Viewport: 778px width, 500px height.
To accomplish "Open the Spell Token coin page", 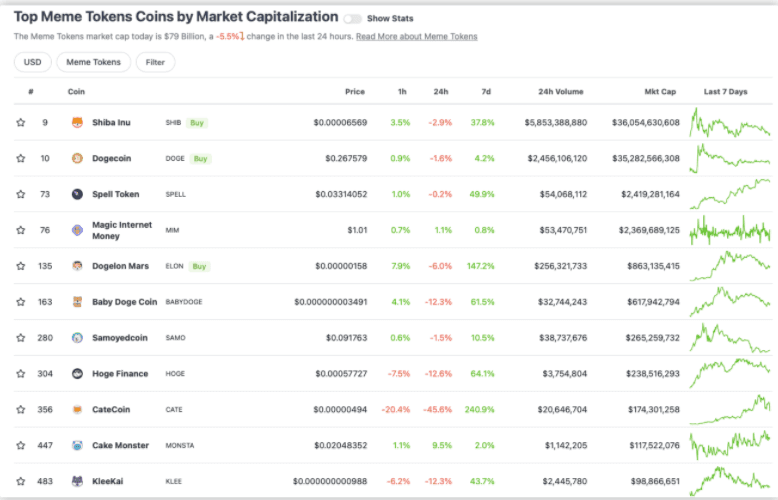I will pos(116,194).
